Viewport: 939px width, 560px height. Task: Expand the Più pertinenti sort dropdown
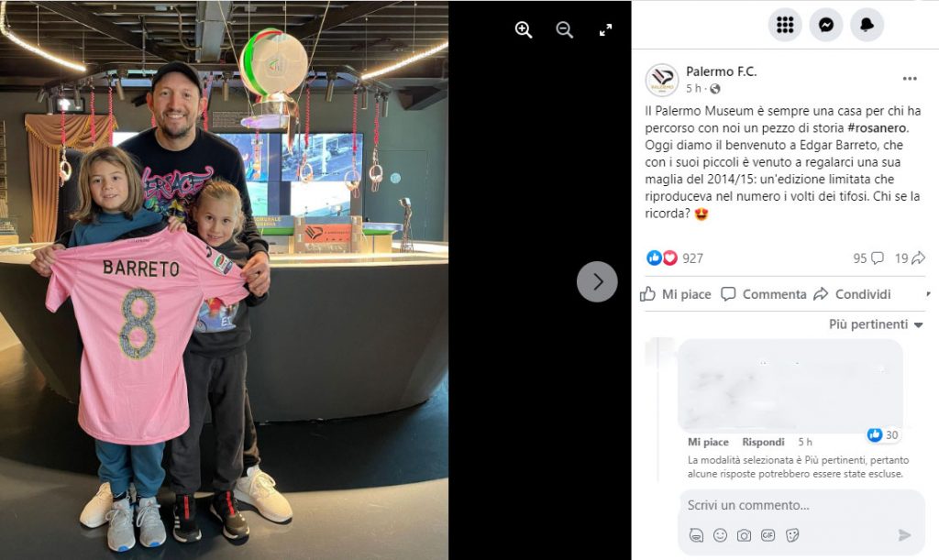pyautogui.click(x=876, y=324)
